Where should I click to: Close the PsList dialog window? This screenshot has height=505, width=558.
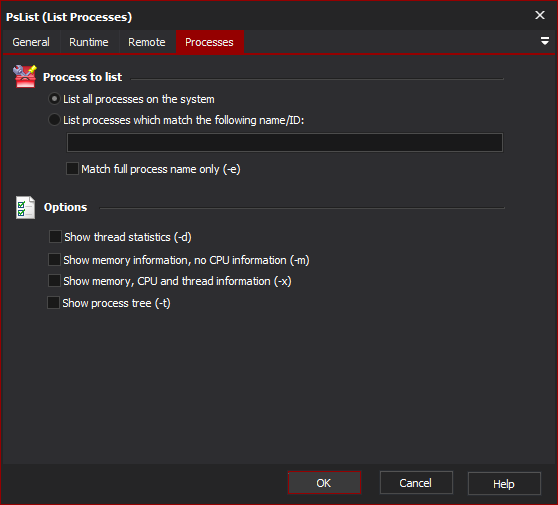[x=540, y=15]
